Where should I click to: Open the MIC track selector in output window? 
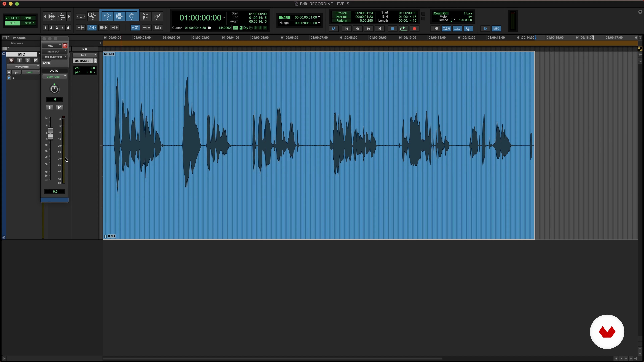coord(52,46)
